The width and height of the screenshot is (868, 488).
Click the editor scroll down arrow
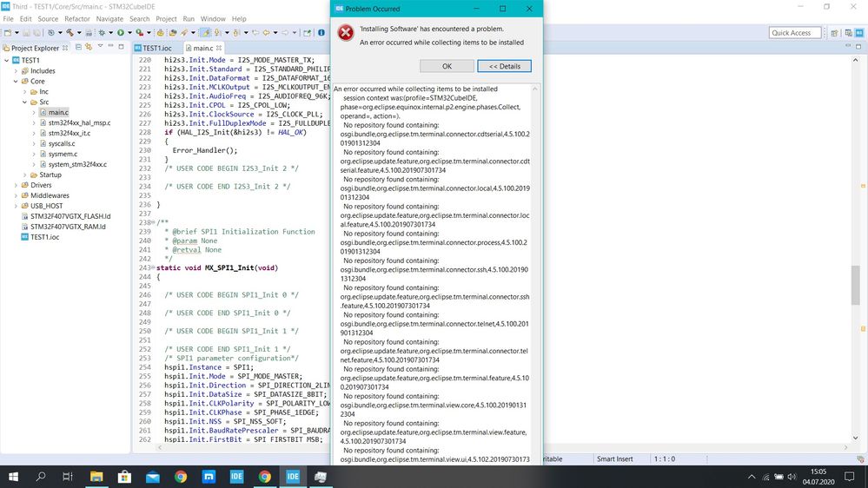pyautogui.click(x=855, y=438)
